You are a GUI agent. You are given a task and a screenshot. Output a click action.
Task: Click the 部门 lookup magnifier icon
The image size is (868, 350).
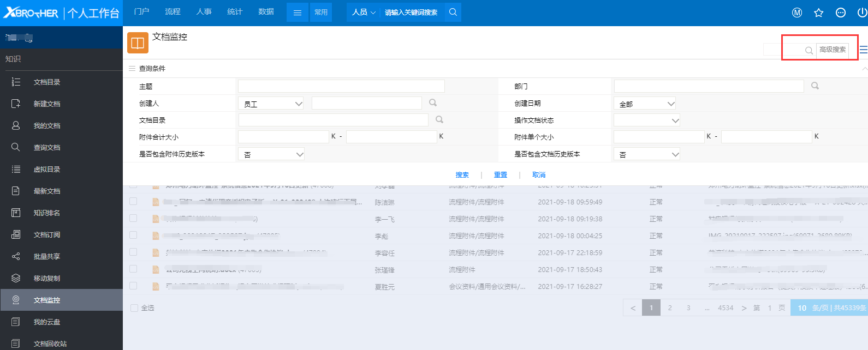pos(815,86)
